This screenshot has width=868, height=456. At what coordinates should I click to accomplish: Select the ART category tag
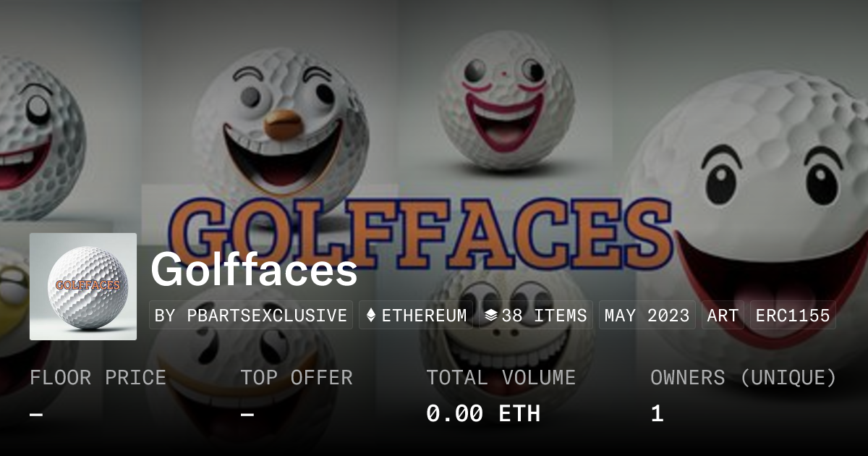[723, 316]
